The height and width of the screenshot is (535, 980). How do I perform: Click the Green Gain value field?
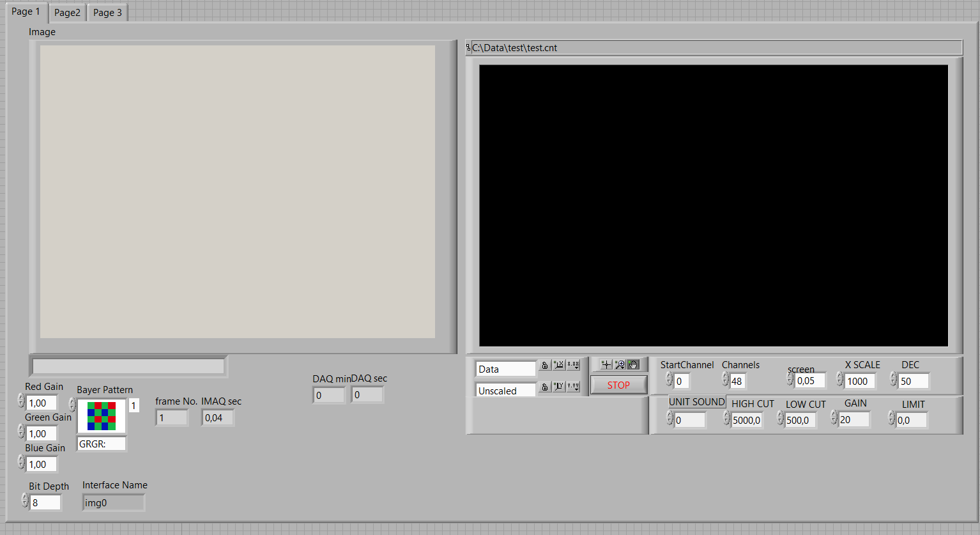coord(42,433)
